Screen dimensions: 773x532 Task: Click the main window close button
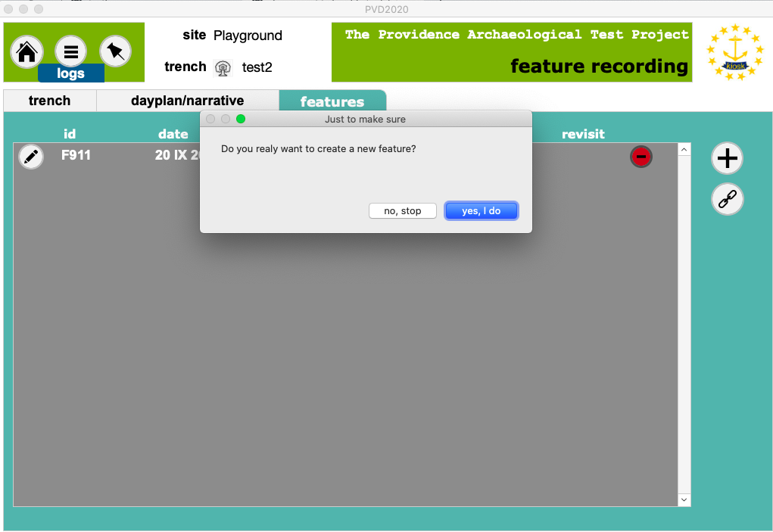8,9
